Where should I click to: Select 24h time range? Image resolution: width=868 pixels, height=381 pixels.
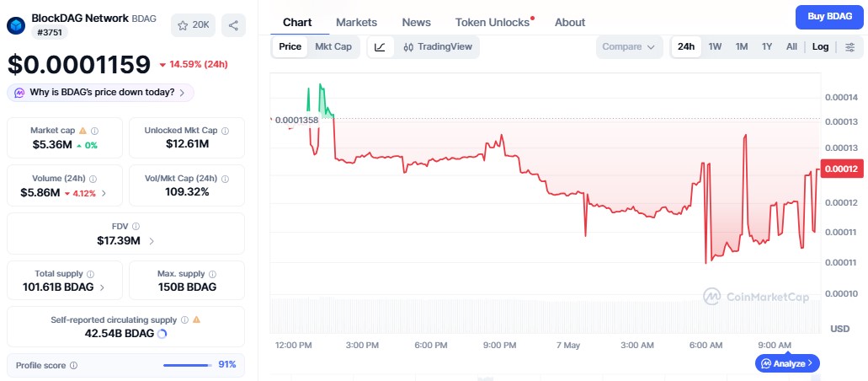pyautogui.click(x=686, y=47)
